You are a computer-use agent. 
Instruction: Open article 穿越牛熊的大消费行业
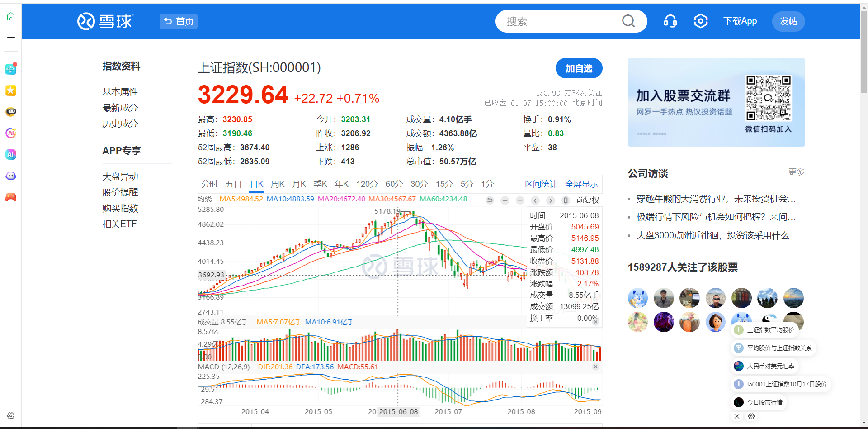point(716,199)
